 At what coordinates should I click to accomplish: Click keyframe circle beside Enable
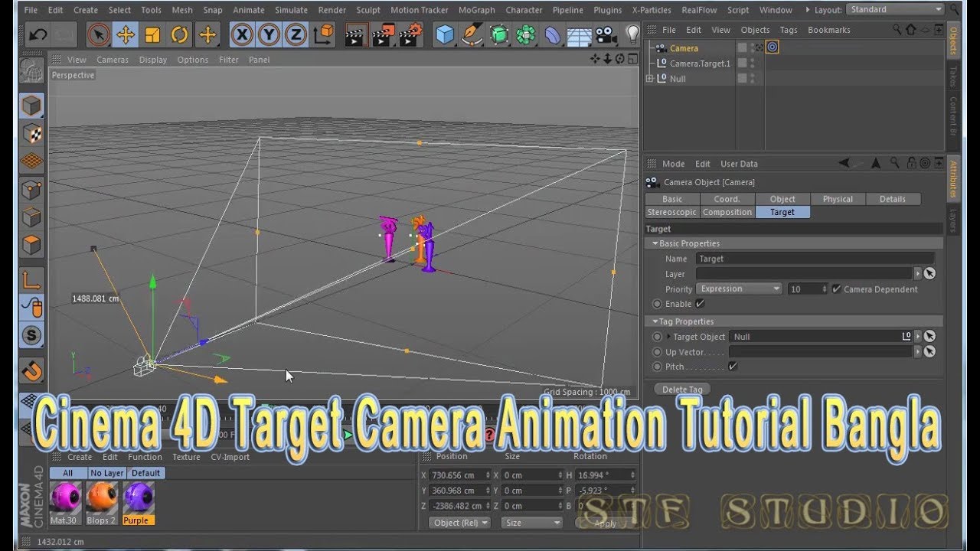[657, 304]
